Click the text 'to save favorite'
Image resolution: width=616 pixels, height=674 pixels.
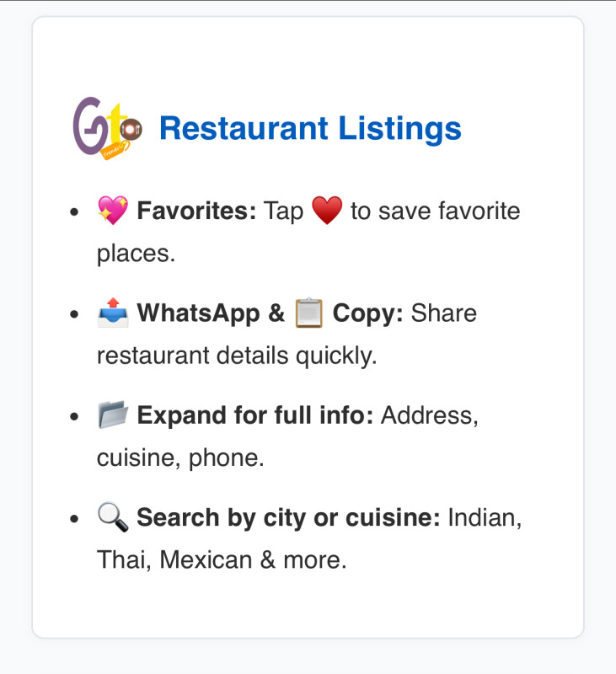coord(436,211)
